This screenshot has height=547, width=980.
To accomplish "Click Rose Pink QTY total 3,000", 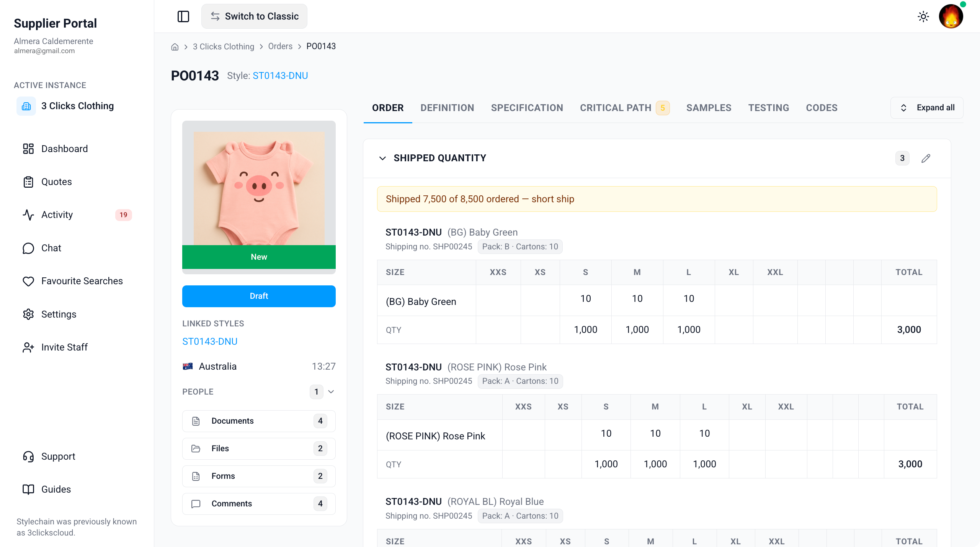I will click(910, 464).
